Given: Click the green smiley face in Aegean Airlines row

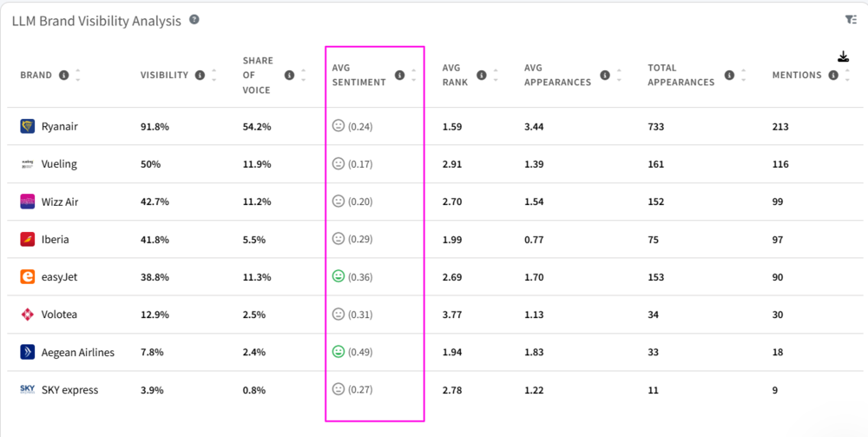Looking at the screenshot, I should pyautogui.click(x=339, y=351).
